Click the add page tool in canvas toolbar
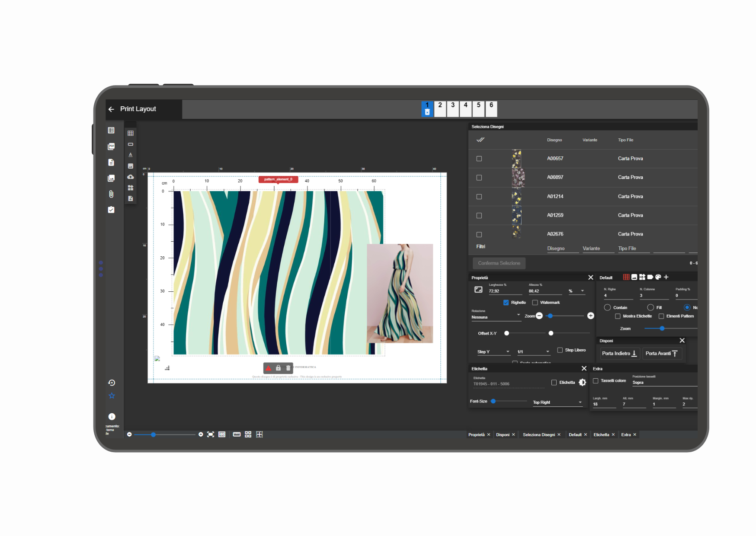The image size is (756, 536). click(x=131, y=198)
